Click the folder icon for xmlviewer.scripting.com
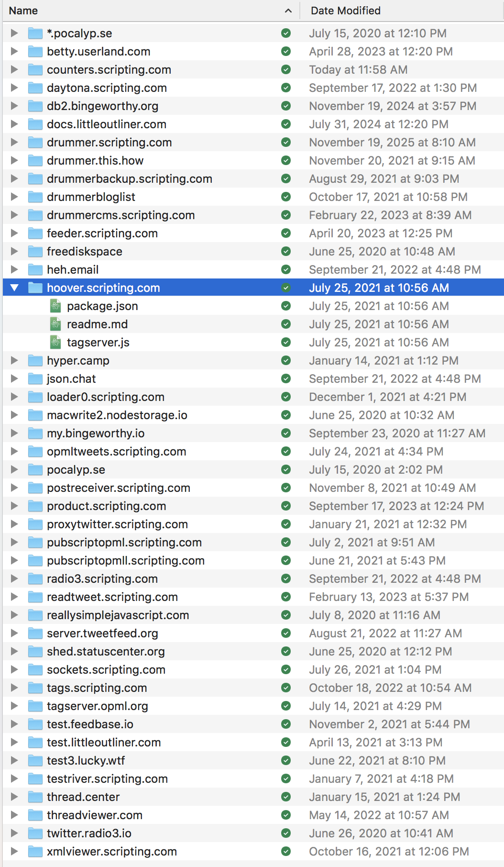Viewport: 504px width, 867px height. tap(35, 852)
